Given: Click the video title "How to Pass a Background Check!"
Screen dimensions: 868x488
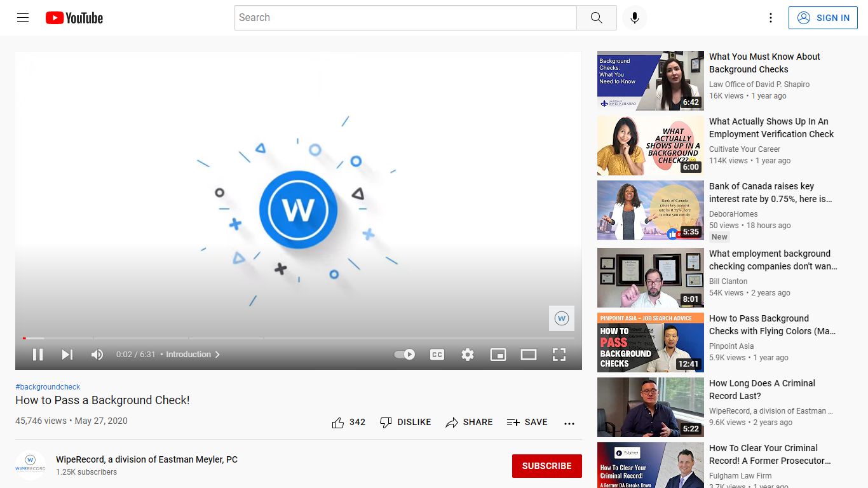Looking at the screenshot, I should tap(102, 400).
